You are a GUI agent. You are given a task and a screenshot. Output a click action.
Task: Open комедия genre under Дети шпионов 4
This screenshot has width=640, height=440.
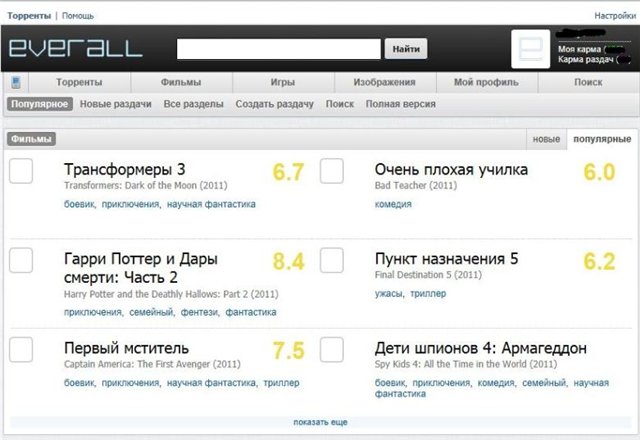pyautogui.click(x=496, y=383)
